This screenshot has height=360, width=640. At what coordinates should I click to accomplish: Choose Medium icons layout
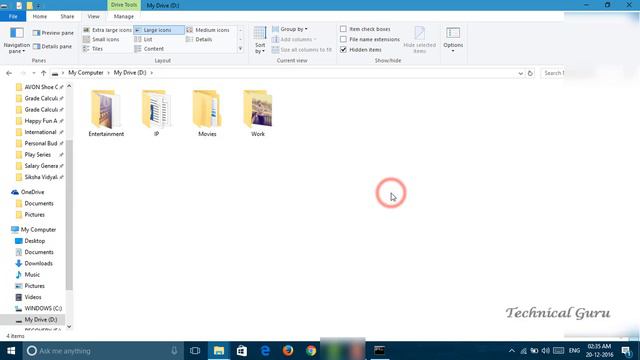tap(208, 30)
